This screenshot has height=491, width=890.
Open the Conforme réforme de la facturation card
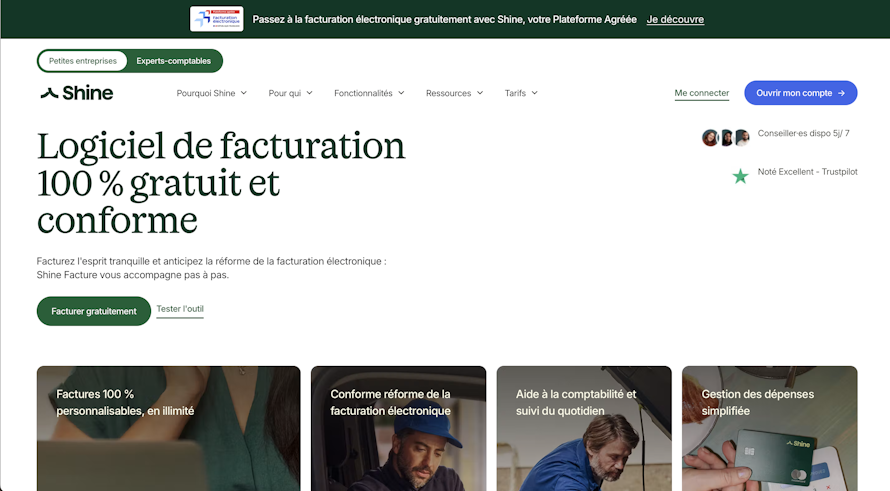coord(398,428)
